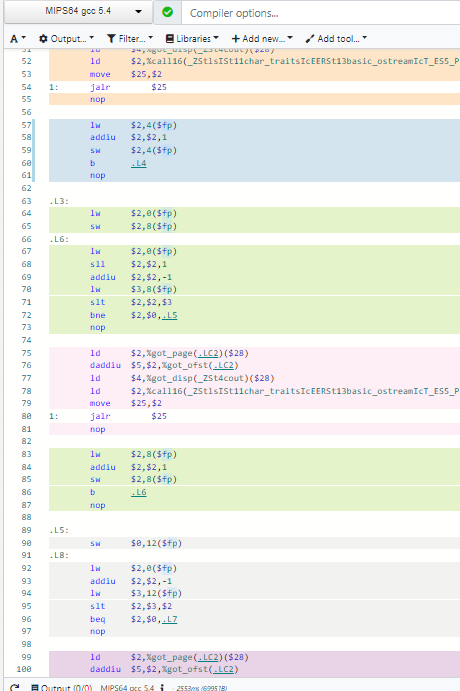This screenshot has width=460, height=691.
Task: Open the Output (0/0) pane button
Action: tap(62, 687)
